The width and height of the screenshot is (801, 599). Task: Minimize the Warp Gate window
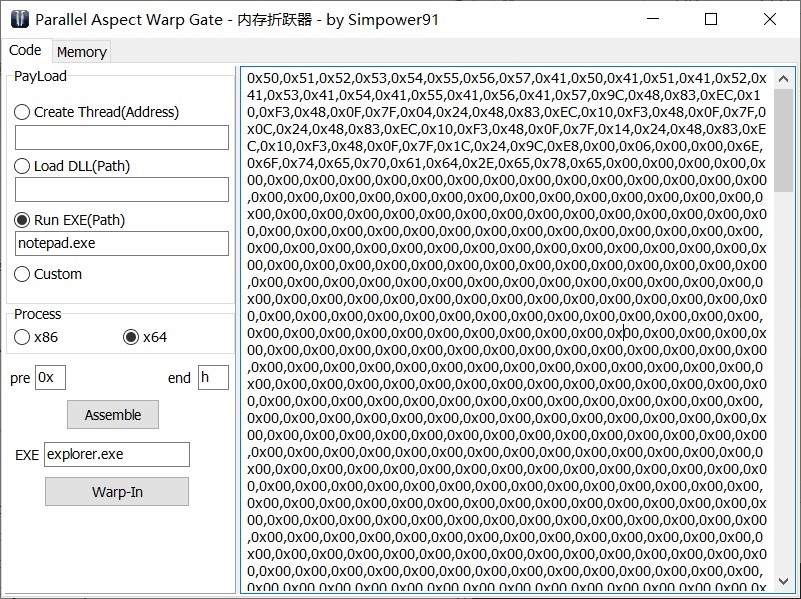click(653, 19)
